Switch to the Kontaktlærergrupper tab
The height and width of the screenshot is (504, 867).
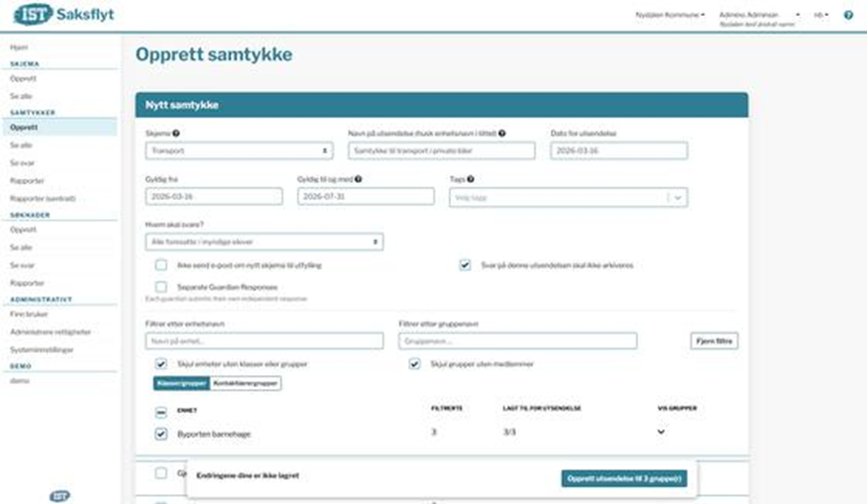coord(246,384)
